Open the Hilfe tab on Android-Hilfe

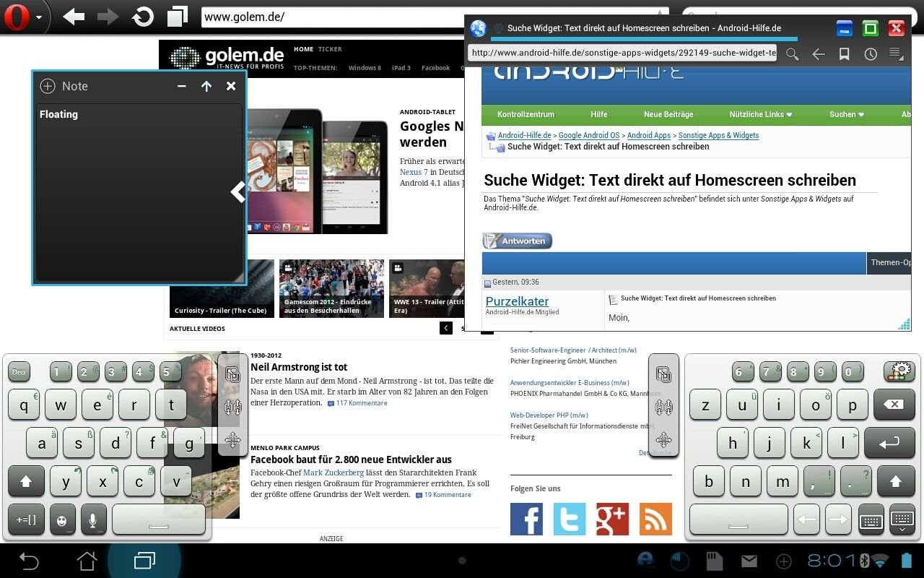pos(598,114)
